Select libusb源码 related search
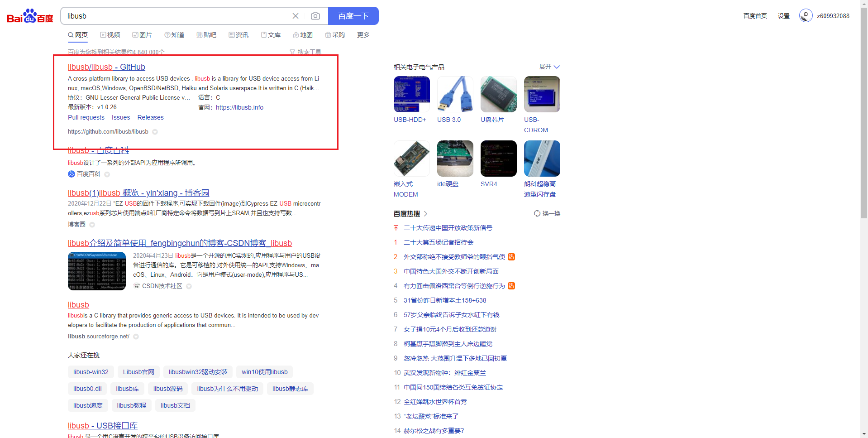Image resolution: width=868 pixels, height=438 pixels. coord(168,389)
